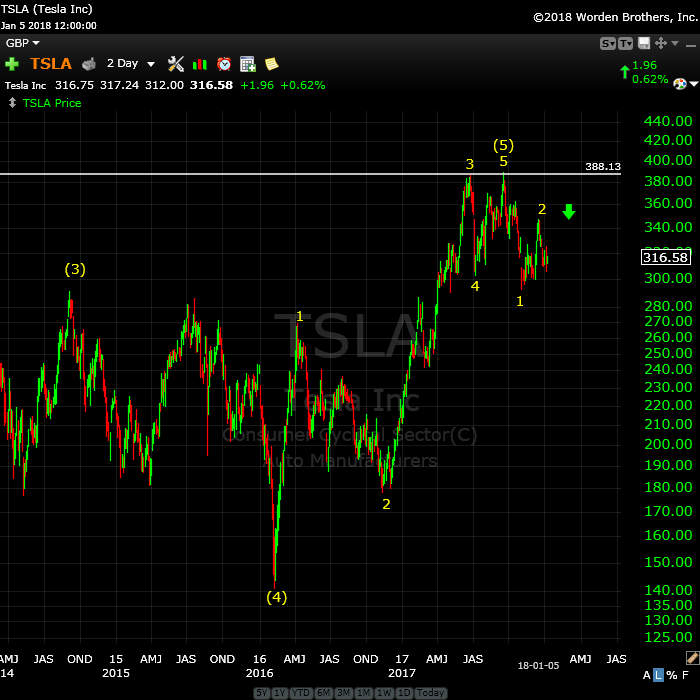Open the order ticket icon next to TSLA
This screenshot has height=700, width=700.
click(89, 64)
